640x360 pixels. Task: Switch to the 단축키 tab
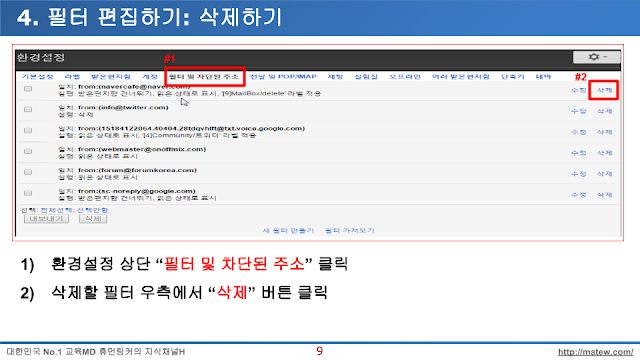coord(512,77)
